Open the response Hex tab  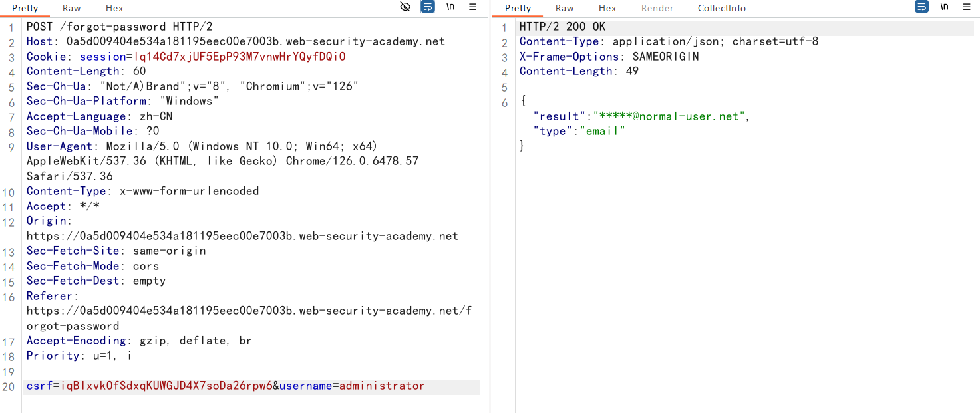[x=607, y=8]
